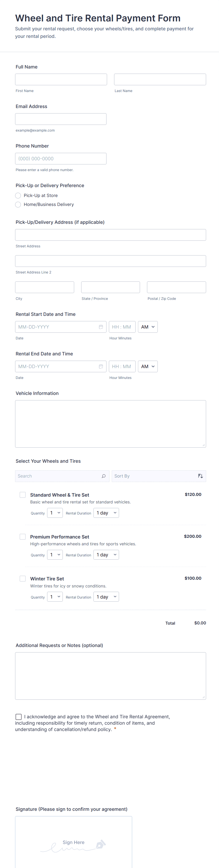Screen dimensions: 219x868
Task: Focus the Email Address field
Action: pyautogui.click(x=61, y=119)
